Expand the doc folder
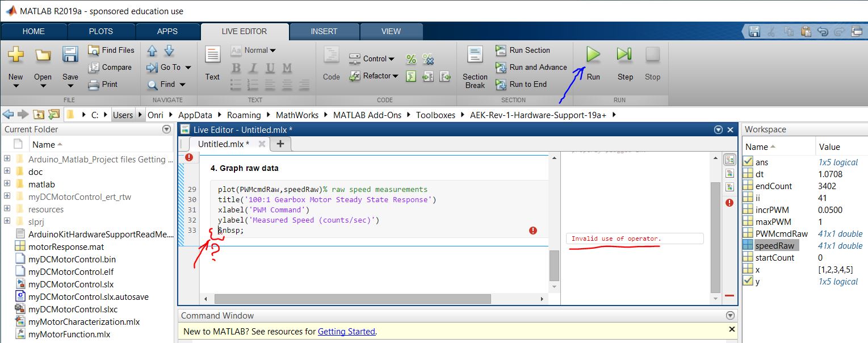868x343 pixels. pyautogui.click(x=7, y=171)
